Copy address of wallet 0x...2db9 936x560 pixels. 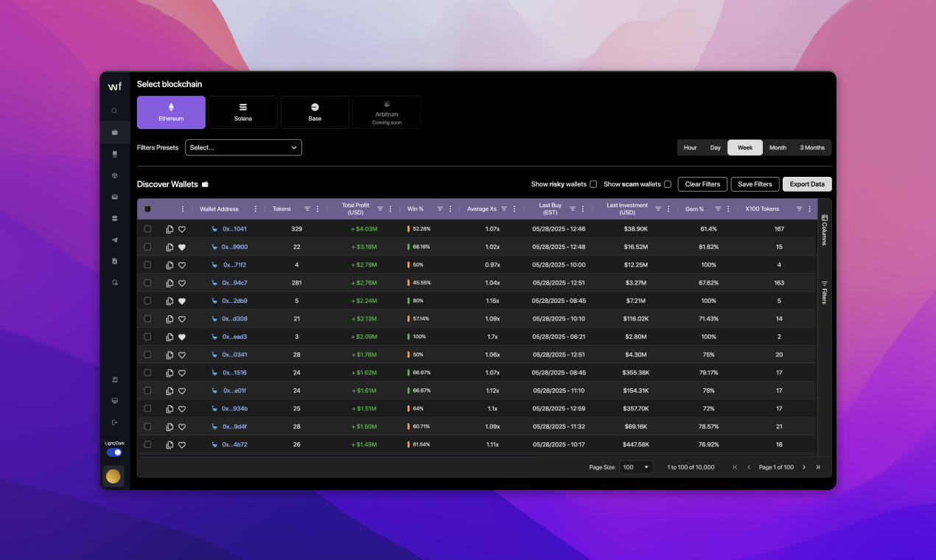pos(170,301)
